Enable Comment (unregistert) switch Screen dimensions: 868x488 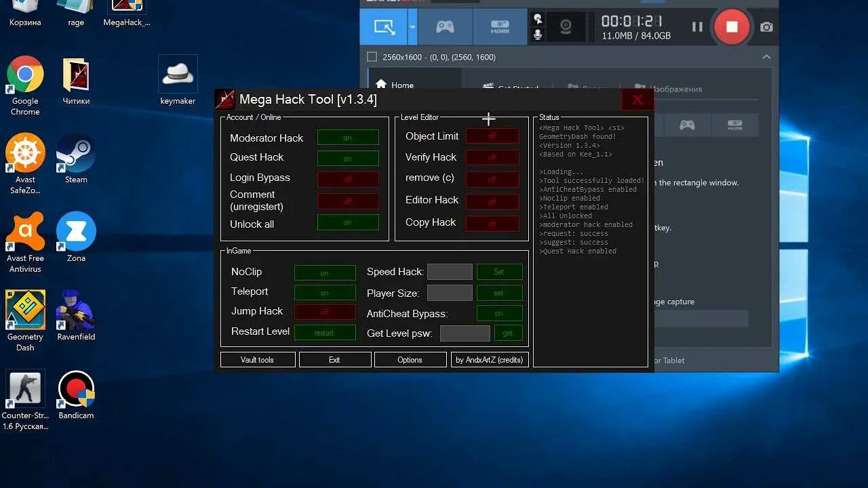[x=348, y=201]
